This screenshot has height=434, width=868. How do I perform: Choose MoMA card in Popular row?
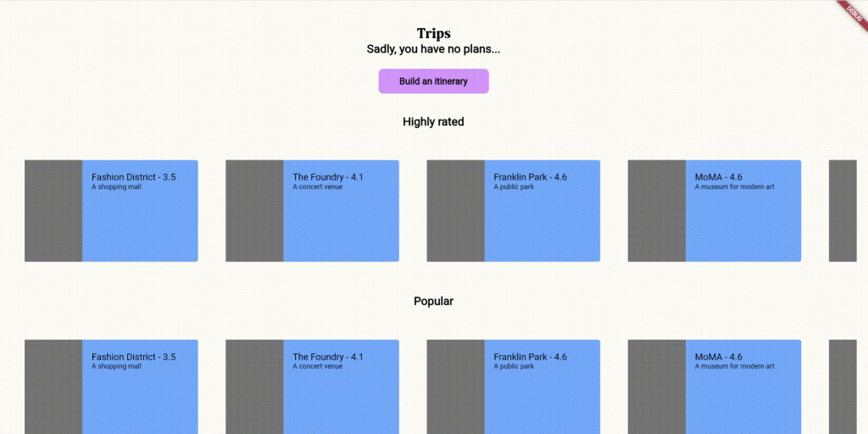(x=714, y=387)
